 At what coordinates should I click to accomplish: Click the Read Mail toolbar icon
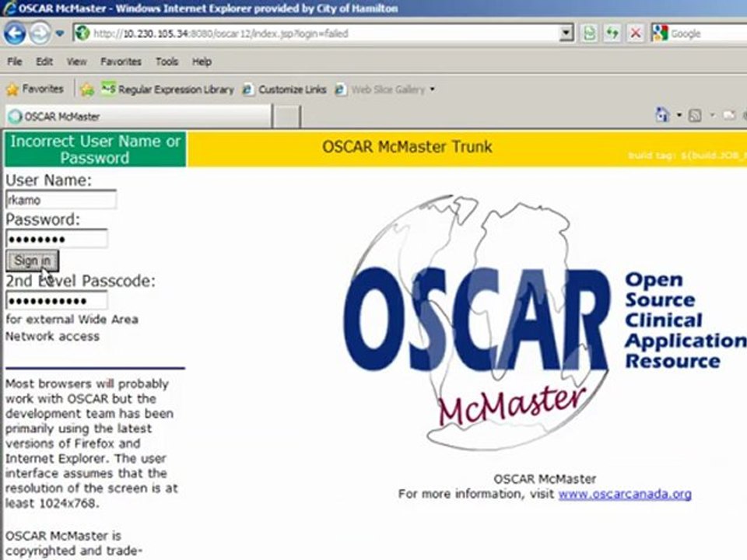[729, 115]
